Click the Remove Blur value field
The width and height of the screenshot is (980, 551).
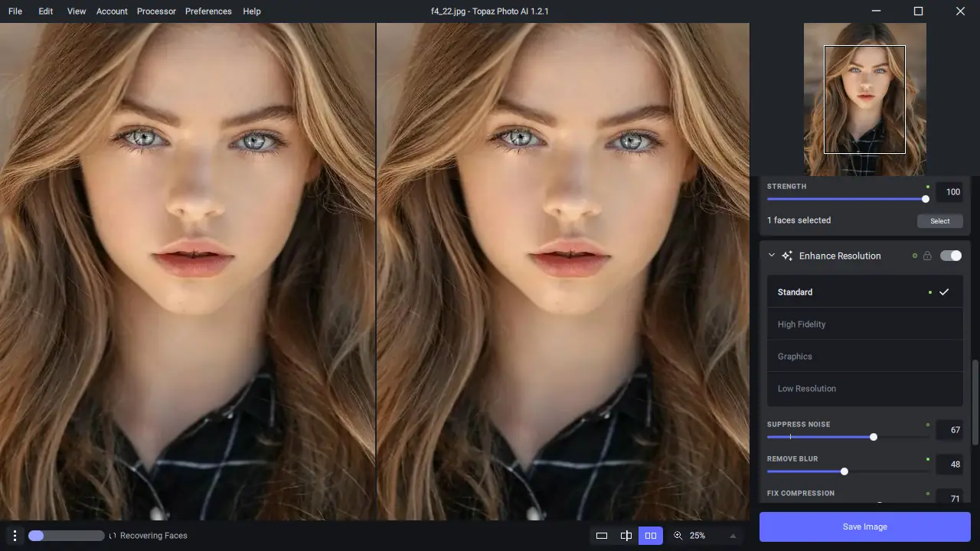[x=949, y=465]
